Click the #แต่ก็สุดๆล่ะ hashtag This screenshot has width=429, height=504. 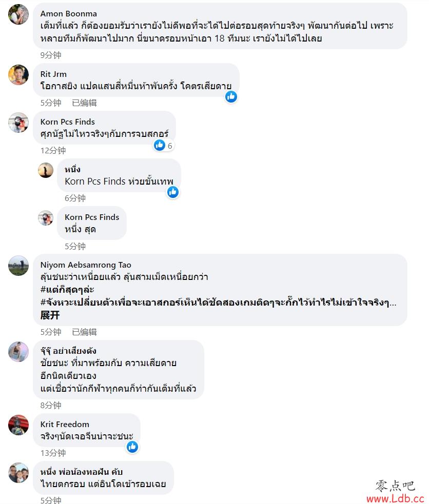coord(67,290)
